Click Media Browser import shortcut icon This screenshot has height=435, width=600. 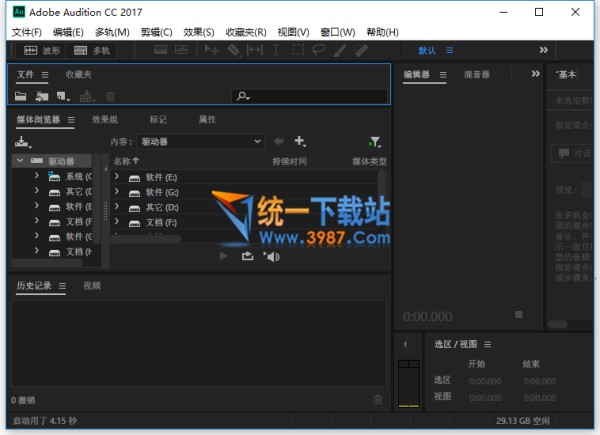[x=23, y=142]
